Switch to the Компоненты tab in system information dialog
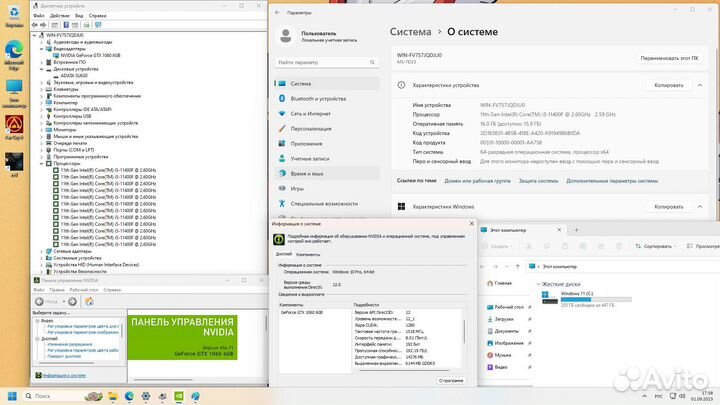Image resolution: width=720 pixels, height=405 pixels. click(308, 254)
